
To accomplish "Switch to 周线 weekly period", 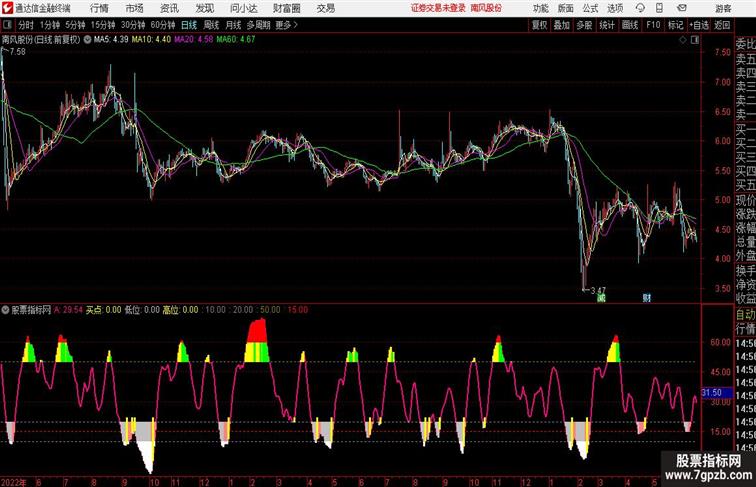I will click(211, 25).
